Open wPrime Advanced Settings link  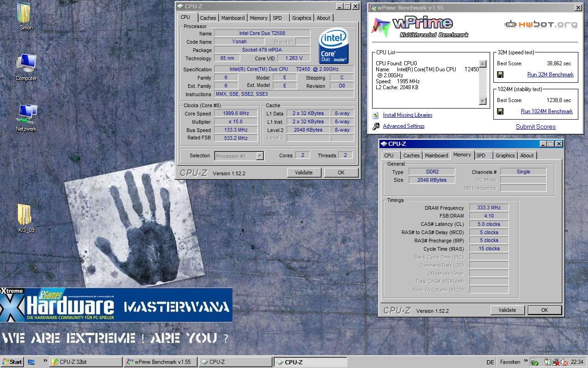tap(404, 126)
